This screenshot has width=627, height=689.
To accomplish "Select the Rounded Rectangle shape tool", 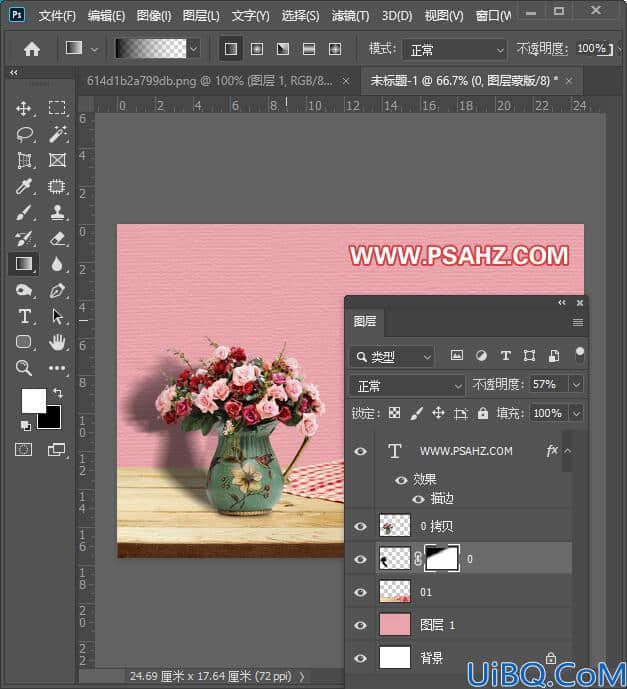I will pyautogui.click(x=24, y=342).
